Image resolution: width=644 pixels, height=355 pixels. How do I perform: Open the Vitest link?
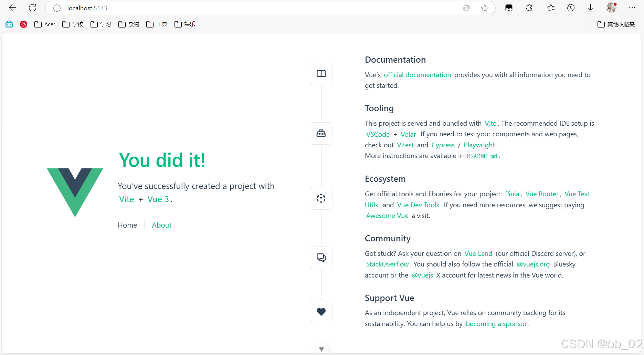tap(405, 145)
